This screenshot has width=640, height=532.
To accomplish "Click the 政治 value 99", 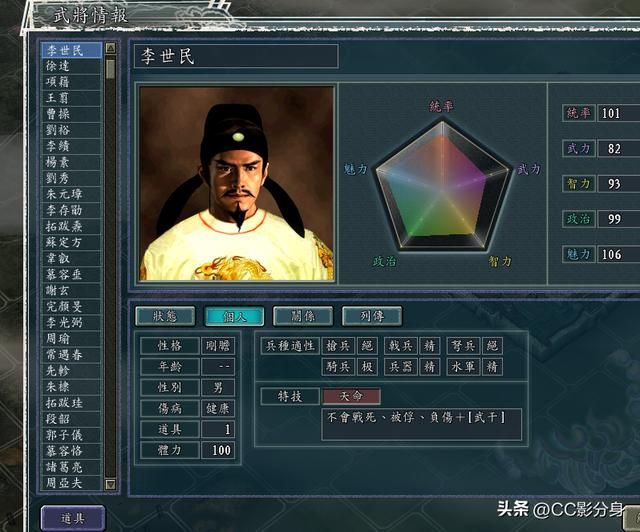I will 618,219.
